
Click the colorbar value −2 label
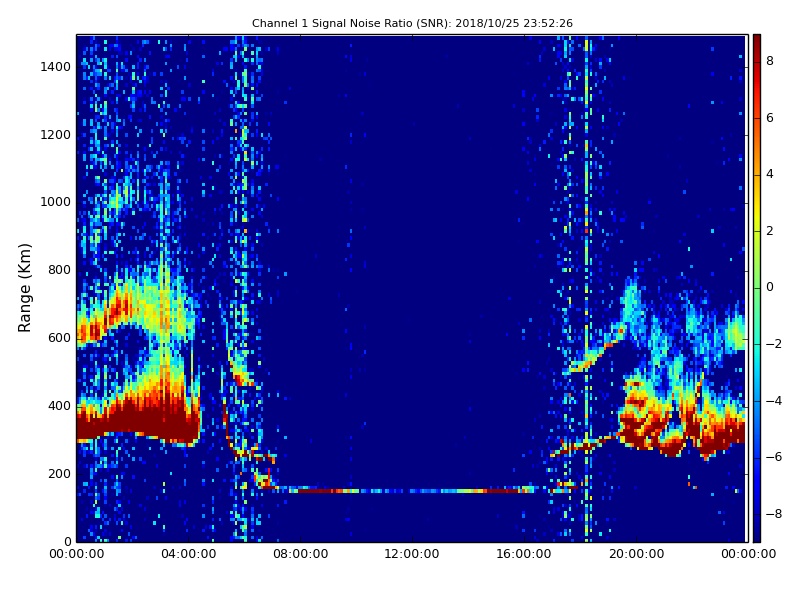pos(774,344)
